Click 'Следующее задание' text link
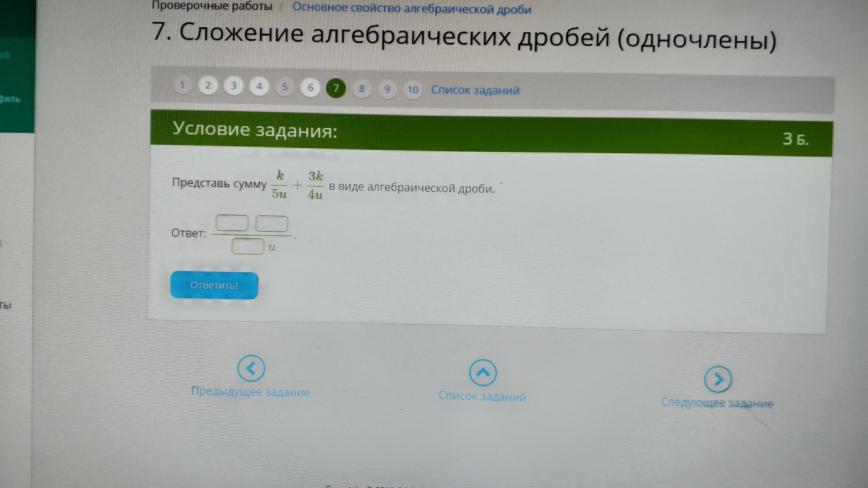This screenshot has width=868, height=488. (717, 403)
